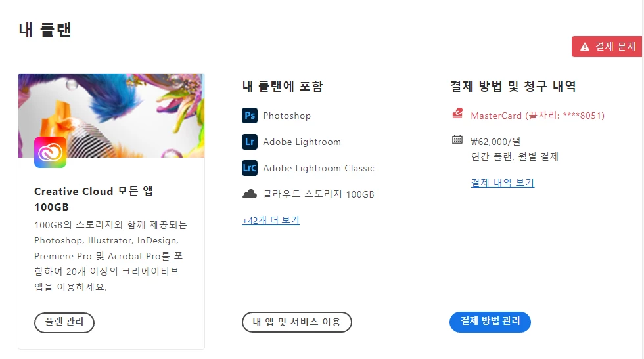Click the Lightroom Classic LrC icon
644x359 pixels.
[250, 168]
